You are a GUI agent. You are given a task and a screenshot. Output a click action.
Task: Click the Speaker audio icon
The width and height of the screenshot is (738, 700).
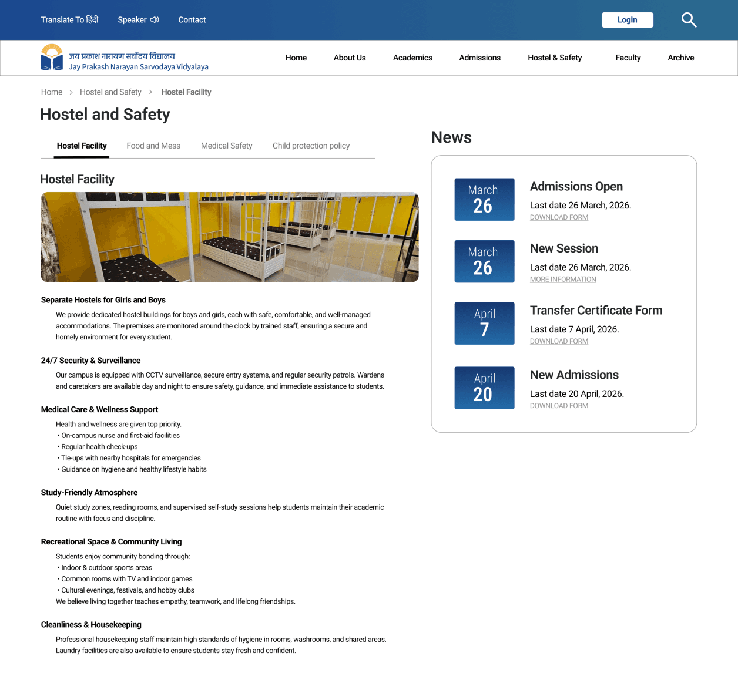click(x=155, y=20)
